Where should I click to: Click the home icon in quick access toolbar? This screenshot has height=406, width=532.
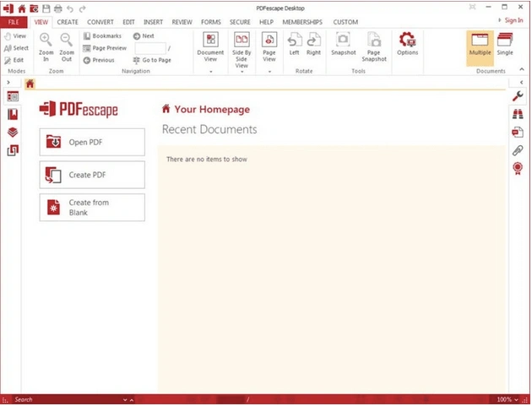(22, 8)
